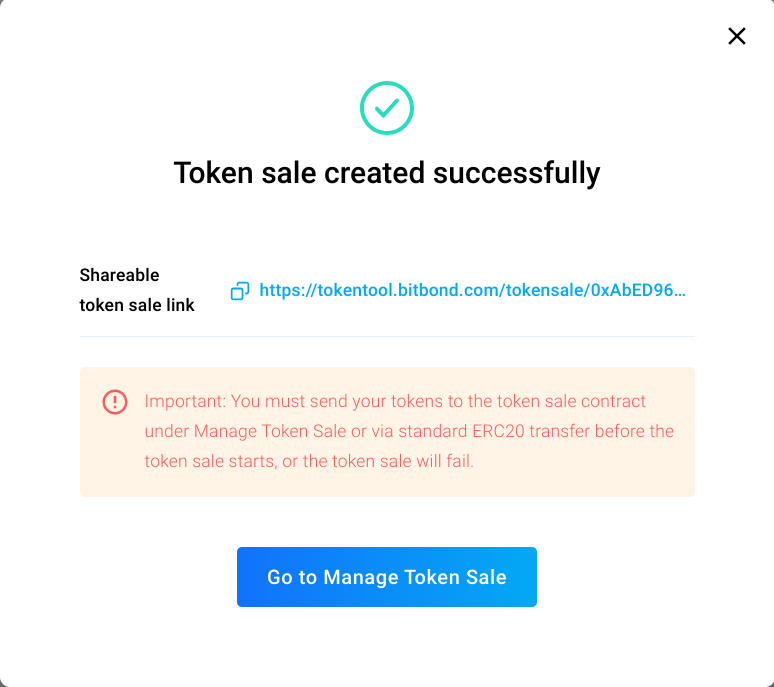Click the 'Important:' word in the warning
This screenshot has width=774, height=687.
pyautogui.click(x=185, y=401)
